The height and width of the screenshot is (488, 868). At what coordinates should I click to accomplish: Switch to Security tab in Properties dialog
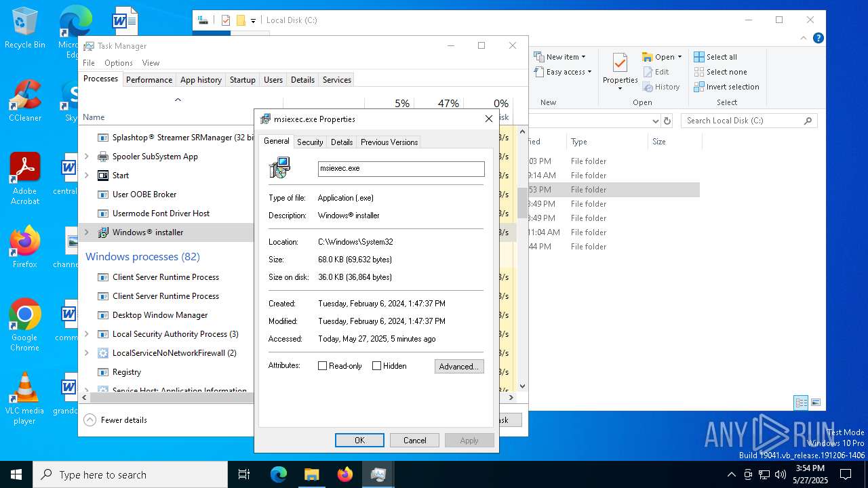click(x=310, y=142)
